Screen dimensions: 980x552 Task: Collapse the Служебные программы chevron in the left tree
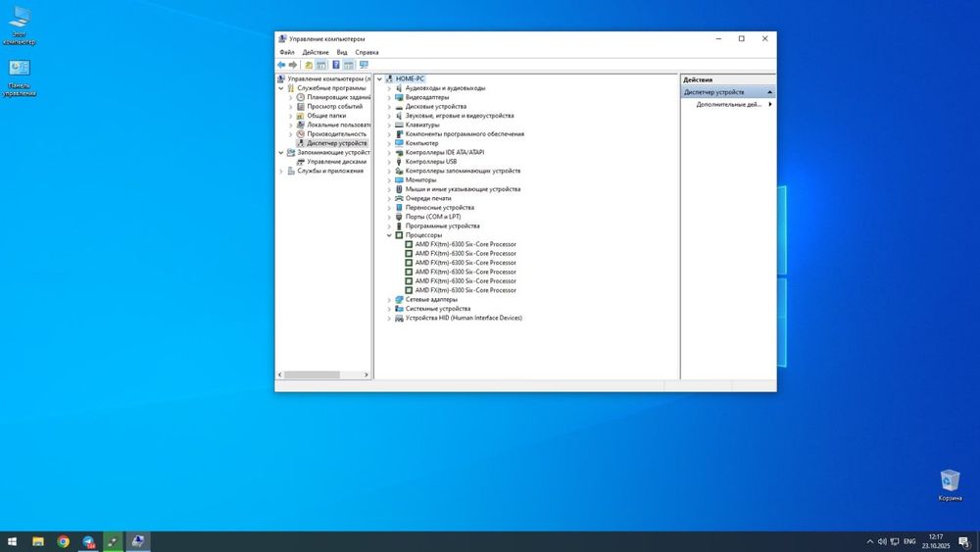[x=281, y=88]
